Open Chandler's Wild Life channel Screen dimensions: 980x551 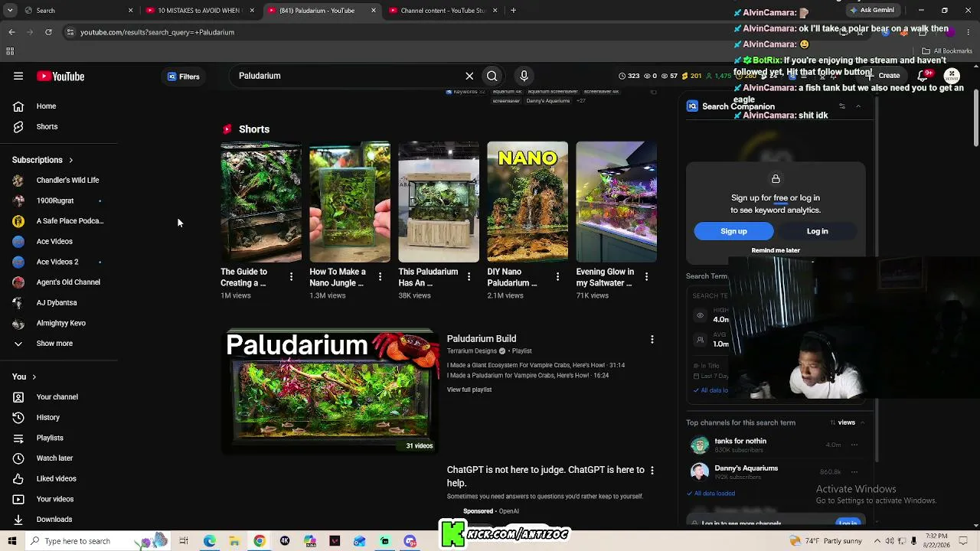click(x=59, y=180)
